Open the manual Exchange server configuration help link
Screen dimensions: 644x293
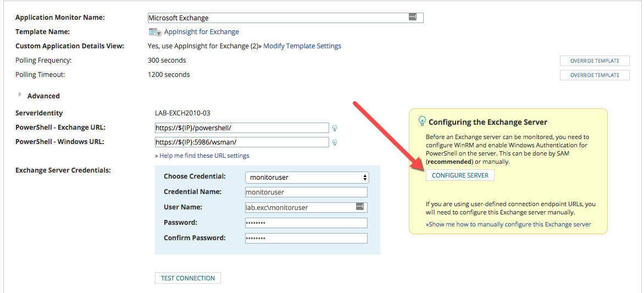point(508,224)
